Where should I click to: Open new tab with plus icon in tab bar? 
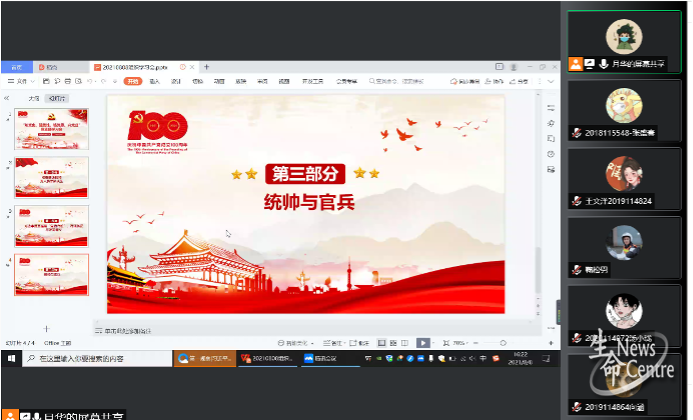tap(206, 67)
